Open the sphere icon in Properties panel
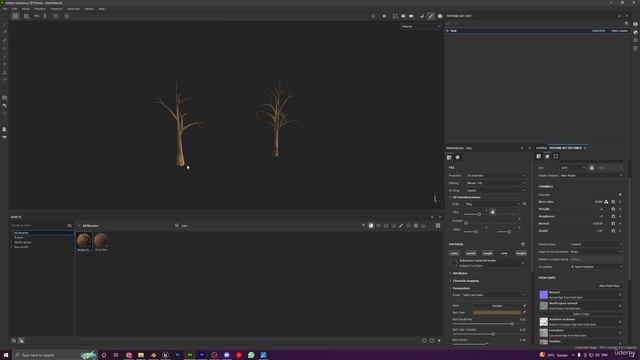 coord(458,157)
